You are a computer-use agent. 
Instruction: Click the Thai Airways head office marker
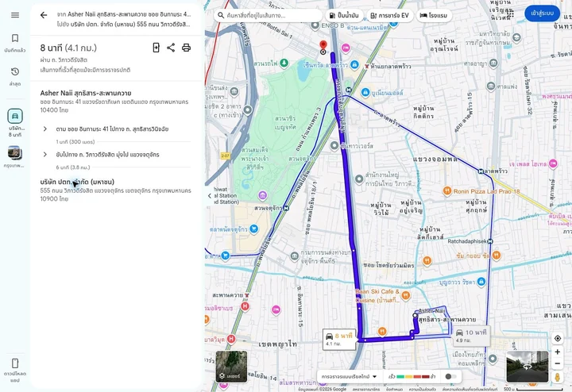click(359, 179)
